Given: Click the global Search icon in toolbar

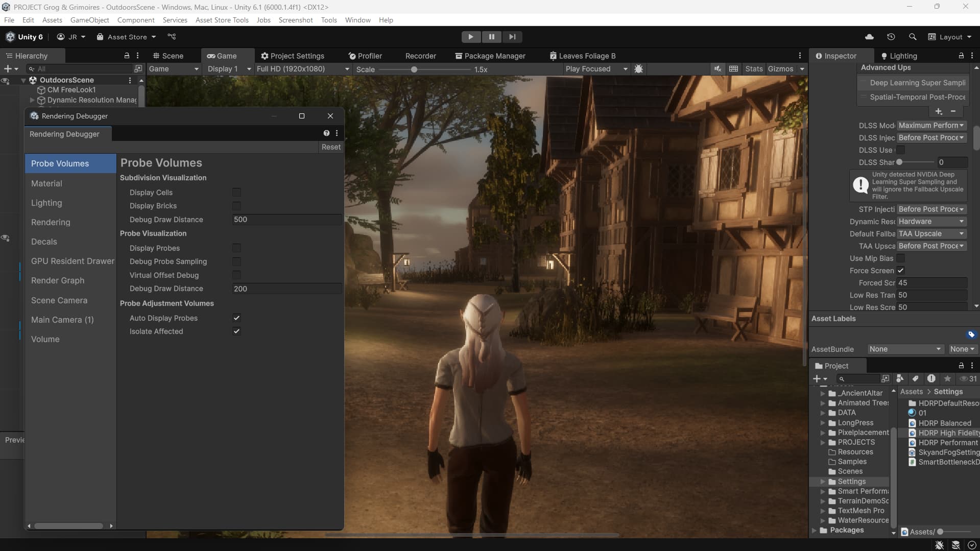Looking at the screenshot, I should click(913, 37).
